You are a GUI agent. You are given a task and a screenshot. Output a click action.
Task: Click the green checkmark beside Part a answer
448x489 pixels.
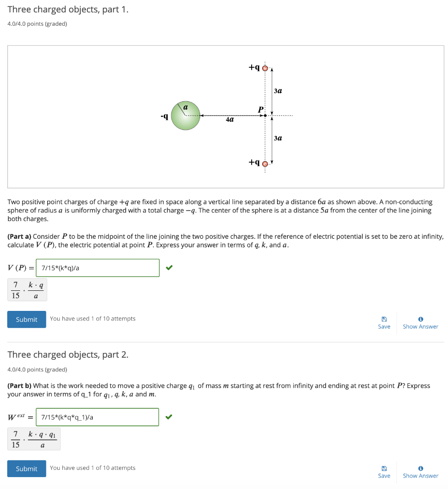169,267
